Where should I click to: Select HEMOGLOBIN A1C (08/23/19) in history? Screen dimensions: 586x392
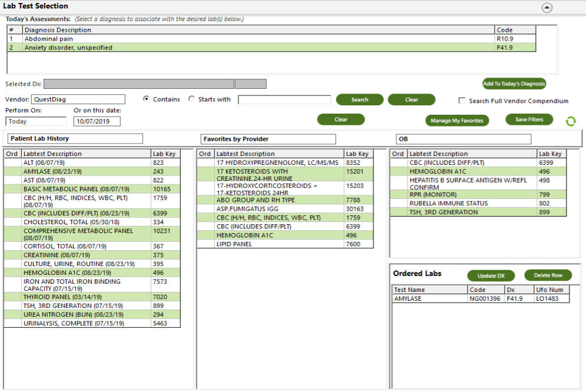tap(92, 273)
